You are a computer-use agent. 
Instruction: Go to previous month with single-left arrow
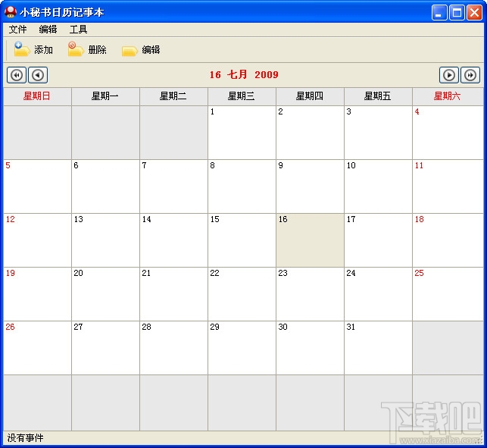point(38,75)
